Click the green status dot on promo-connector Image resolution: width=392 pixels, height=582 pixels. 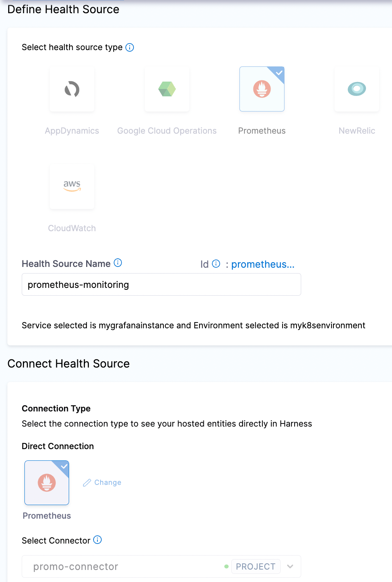(x=226, y=566)
